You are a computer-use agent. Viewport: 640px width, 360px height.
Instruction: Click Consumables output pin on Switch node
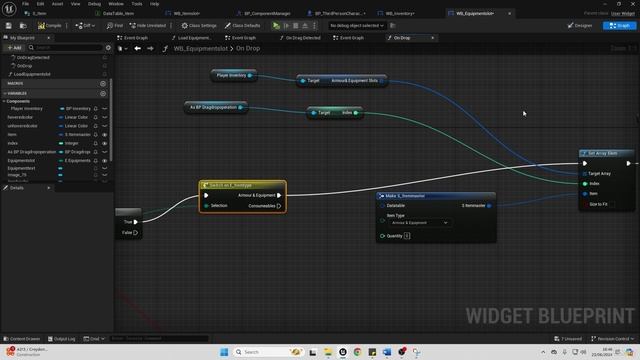point(279,206)
